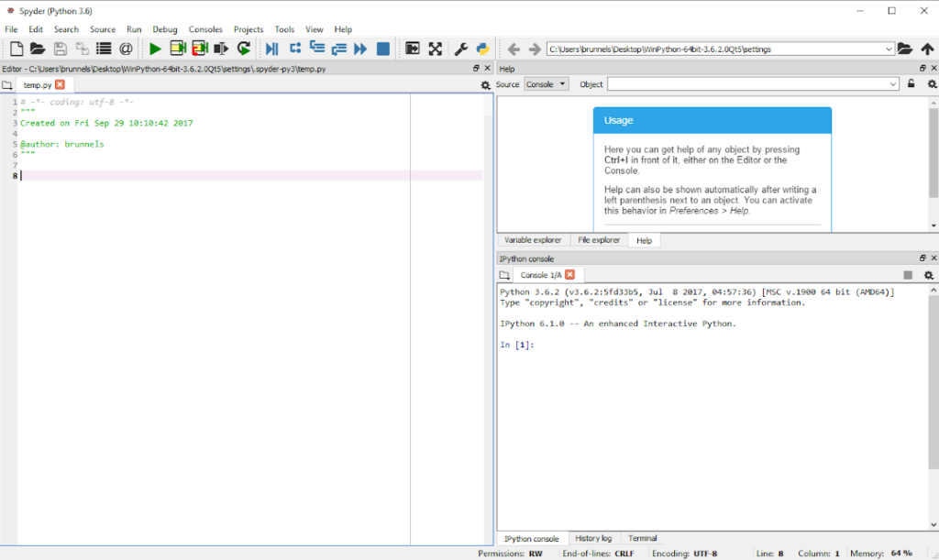The height and width of the screenshot is (560, 939).
Task: Switch to the Terminal tab
Action: (x=643, y=539)
